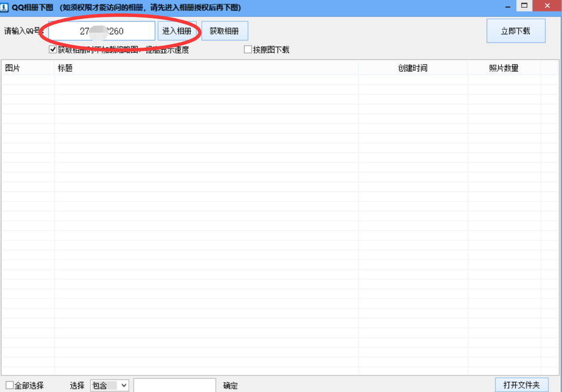Viewport: 562px width, 392px height.
Task: Enable 按原图下载 checkbox
Action: [x=247, y=50]
